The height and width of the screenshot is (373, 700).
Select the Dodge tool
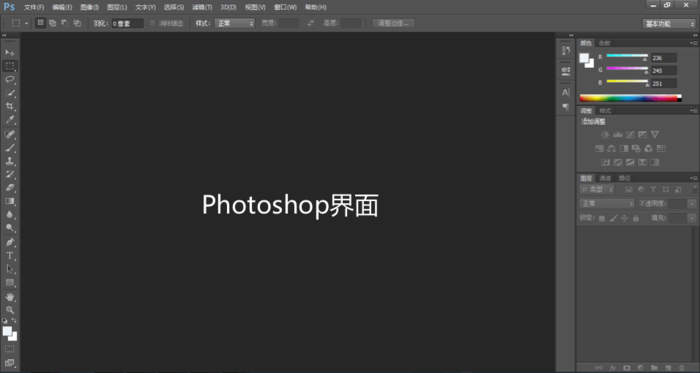pos(10,228)
